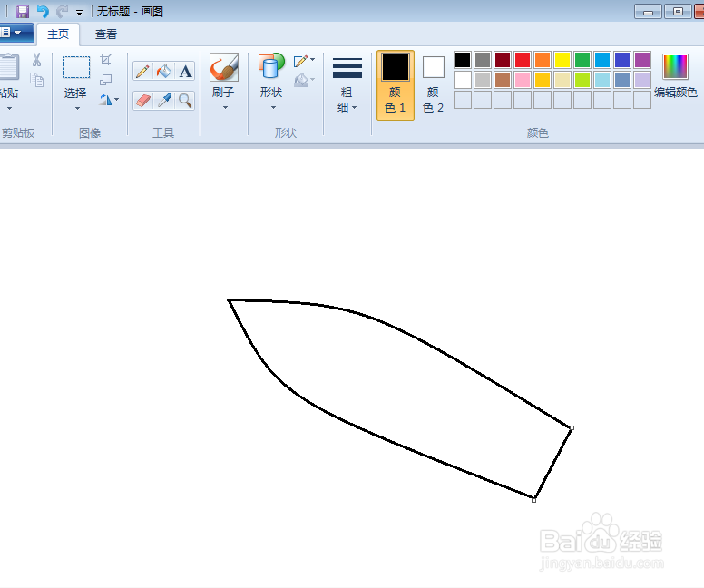Screen dimensions: 704x588
Task: Maximize the Paint window
Action: [x=678, y=11]
